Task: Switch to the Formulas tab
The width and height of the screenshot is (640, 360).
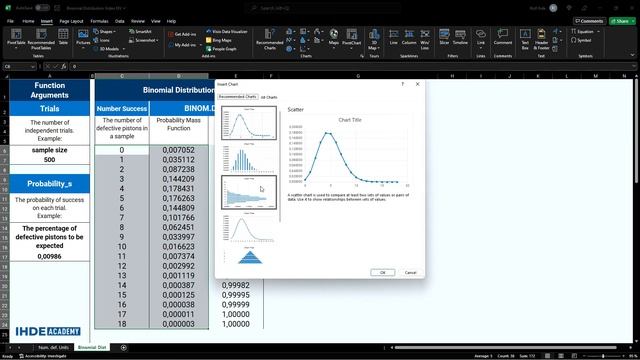Action: point(99,21)
